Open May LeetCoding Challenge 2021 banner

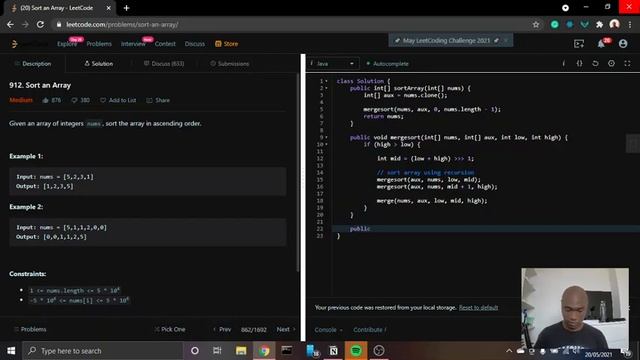446,40
